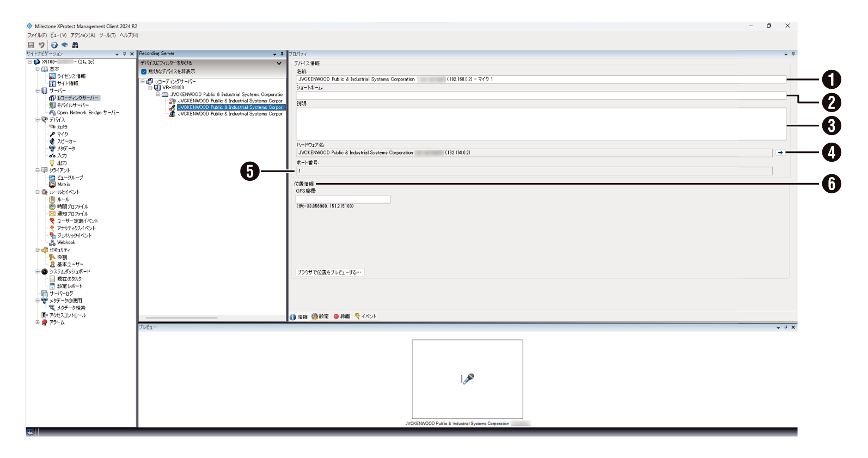Viewport: 868px width, 458px height.
Task: Click the go-to-hardware arrow icon
Action: [780, 152]
